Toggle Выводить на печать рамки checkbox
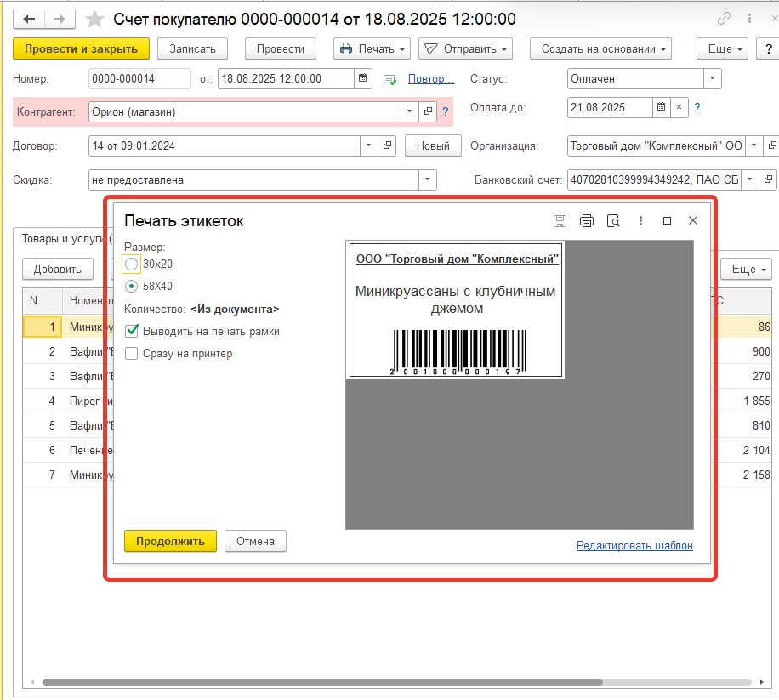 pos(131,331)
